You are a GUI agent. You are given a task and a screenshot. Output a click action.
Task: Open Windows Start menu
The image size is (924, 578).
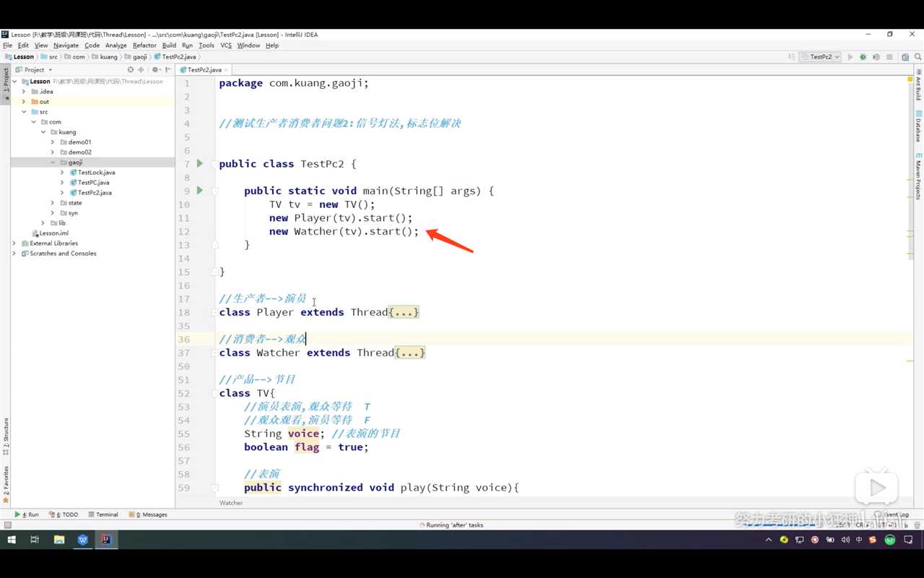(12, 540)
